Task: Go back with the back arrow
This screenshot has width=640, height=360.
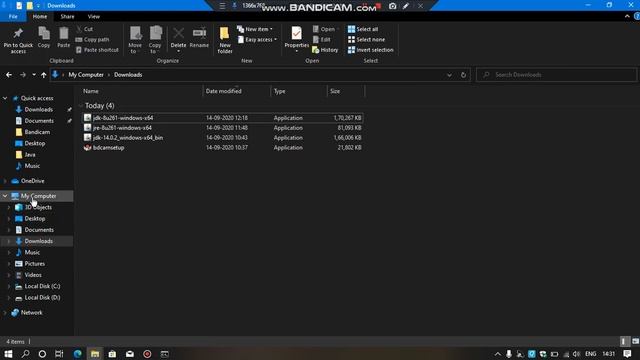Action: [9, 75]
